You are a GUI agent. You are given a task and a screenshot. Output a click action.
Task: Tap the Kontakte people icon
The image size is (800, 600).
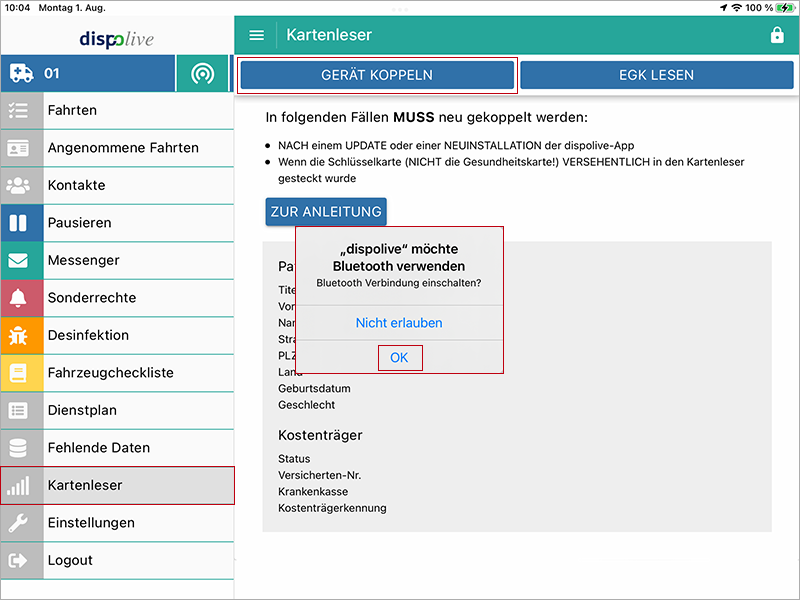click(x=18, y=186)
